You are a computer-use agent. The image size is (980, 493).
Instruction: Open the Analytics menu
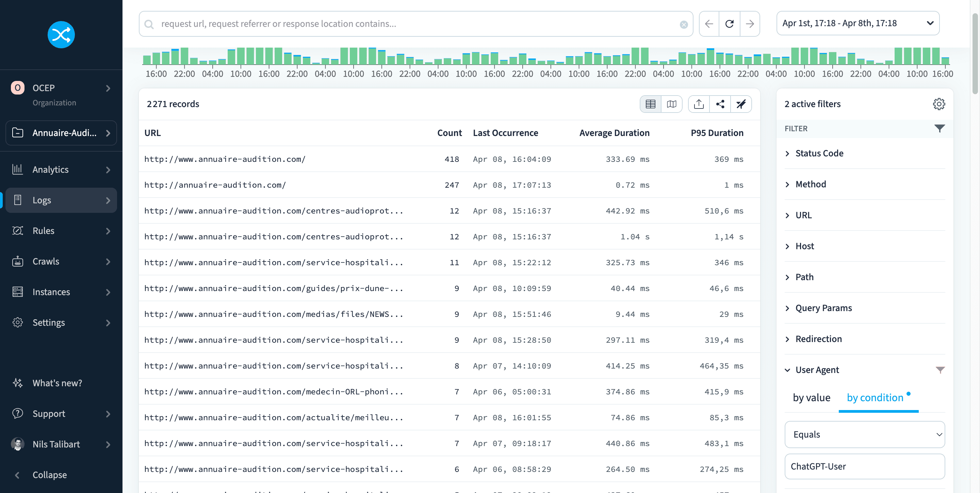coord(61,170)
